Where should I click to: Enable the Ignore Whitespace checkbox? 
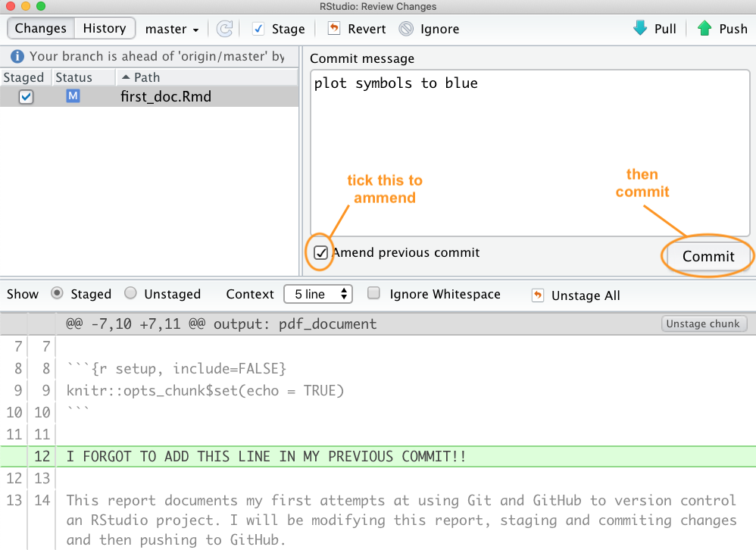[373, 294]
